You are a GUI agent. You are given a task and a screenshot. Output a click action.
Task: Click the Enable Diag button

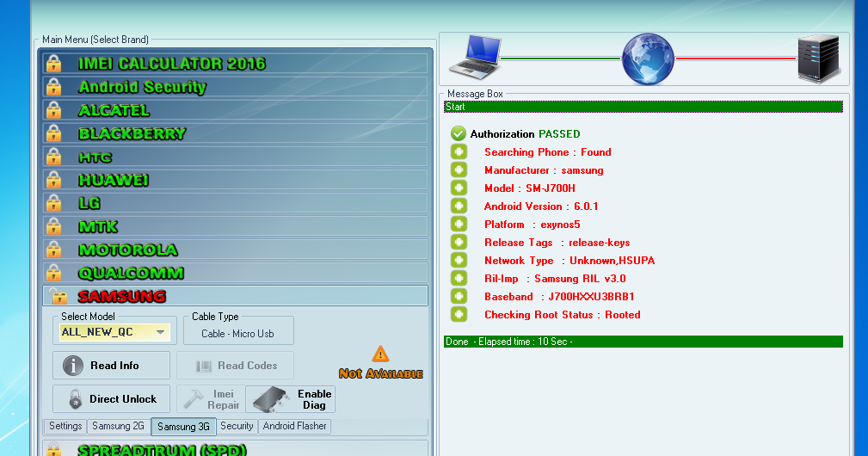click(x=291, y=399)
